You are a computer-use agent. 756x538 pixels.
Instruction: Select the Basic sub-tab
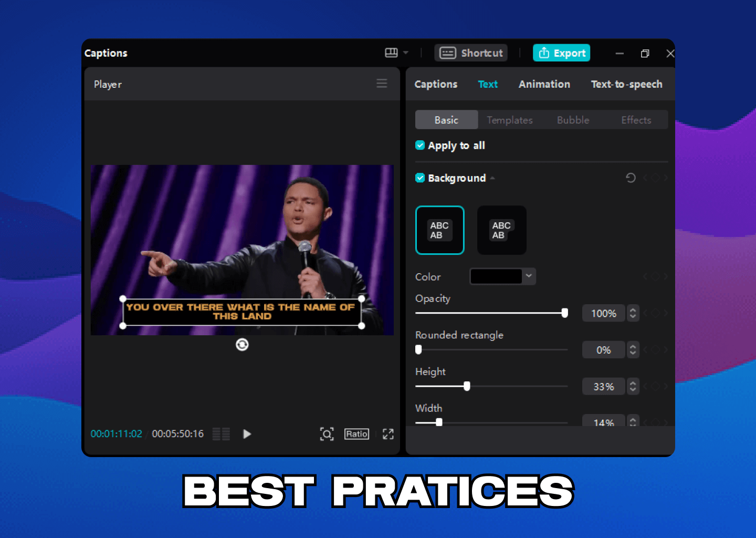(446, 120)
